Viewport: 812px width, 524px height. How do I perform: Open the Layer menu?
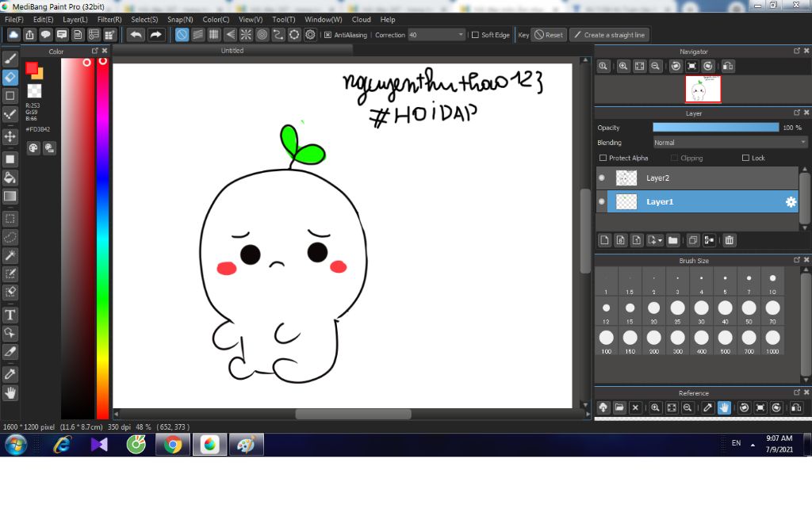pos(75,19)
